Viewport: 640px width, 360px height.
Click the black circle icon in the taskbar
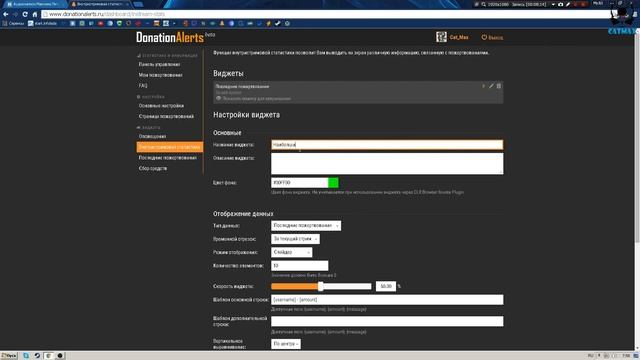click(x=60, y=356)
